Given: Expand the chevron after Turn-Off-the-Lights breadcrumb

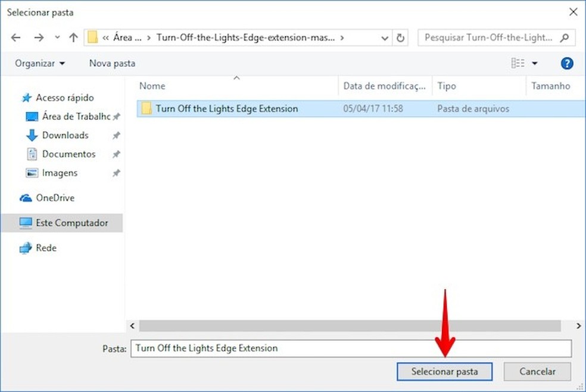Looking at the screenshot, I should (x=342, y=38).
